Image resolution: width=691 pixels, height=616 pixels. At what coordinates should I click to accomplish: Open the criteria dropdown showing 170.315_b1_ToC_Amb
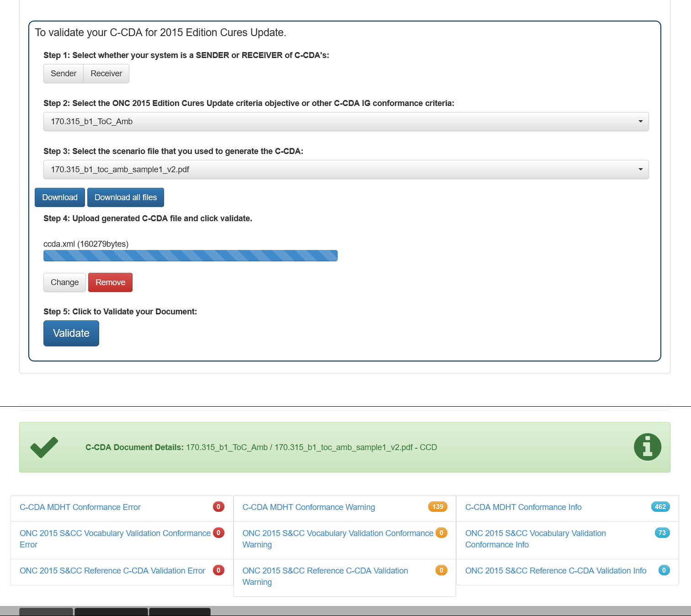pos(345,122)
